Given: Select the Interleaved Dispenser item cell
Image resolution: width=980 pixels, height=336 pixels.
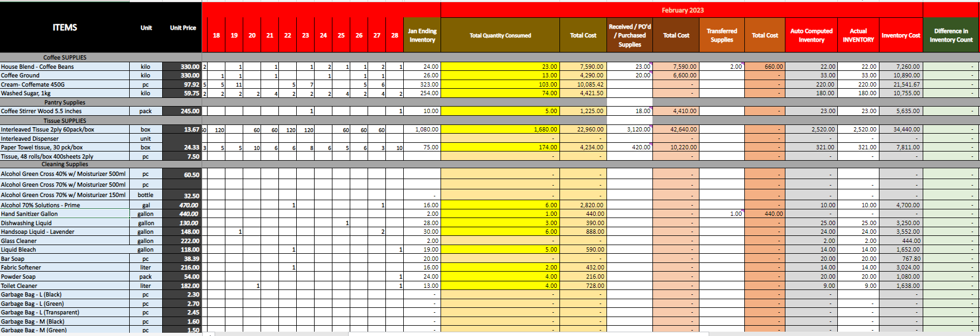Looking at the screenshot, I should [65, 139].
